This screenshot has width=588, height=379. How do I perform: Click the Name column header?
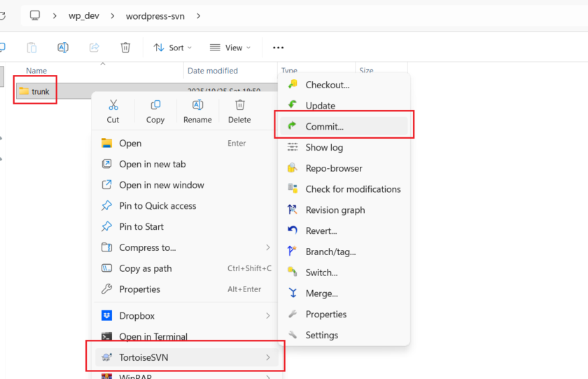click(36, 71)
